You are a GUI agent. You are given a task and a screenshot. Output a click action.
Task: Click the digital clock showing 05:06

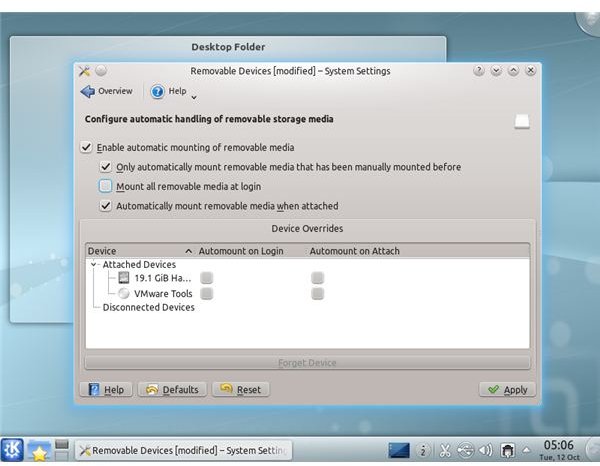coord(559,445)
